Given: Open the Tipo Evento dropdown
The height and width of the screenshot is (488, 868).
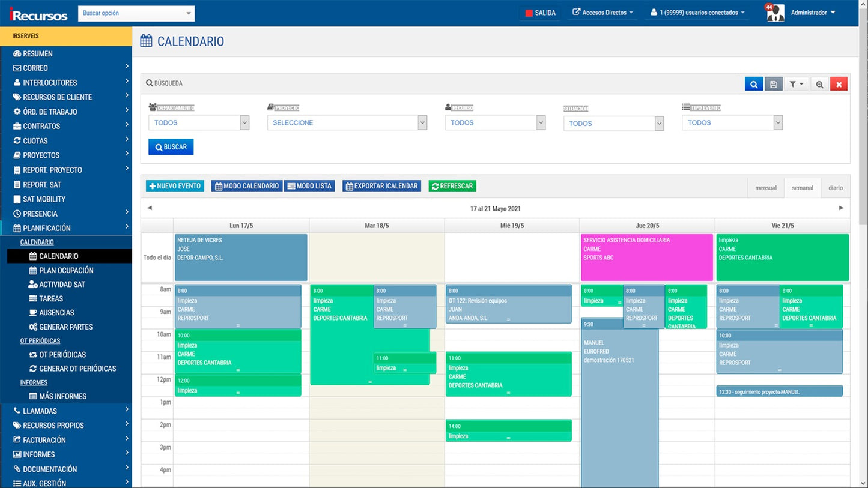Looking at the screenshot, I should pos(732,122).
